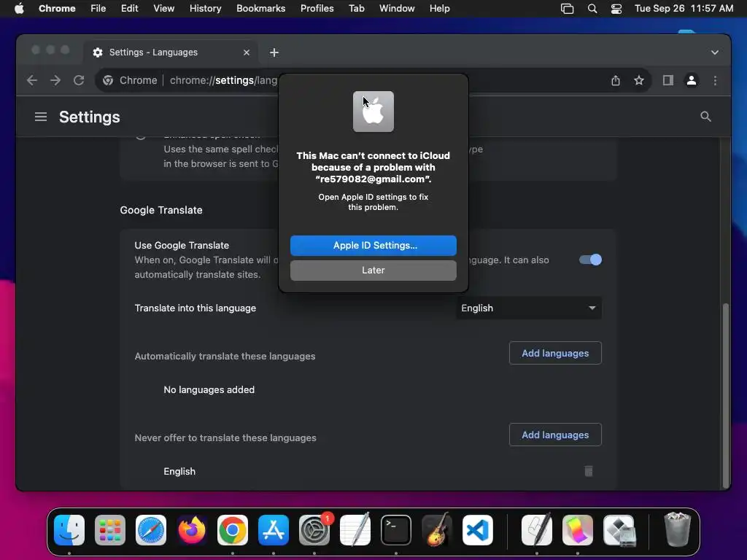The width and height of the screenshot is (747, 560).
Task: Delete English from never-translate list
Action: [x=589, y=471]
